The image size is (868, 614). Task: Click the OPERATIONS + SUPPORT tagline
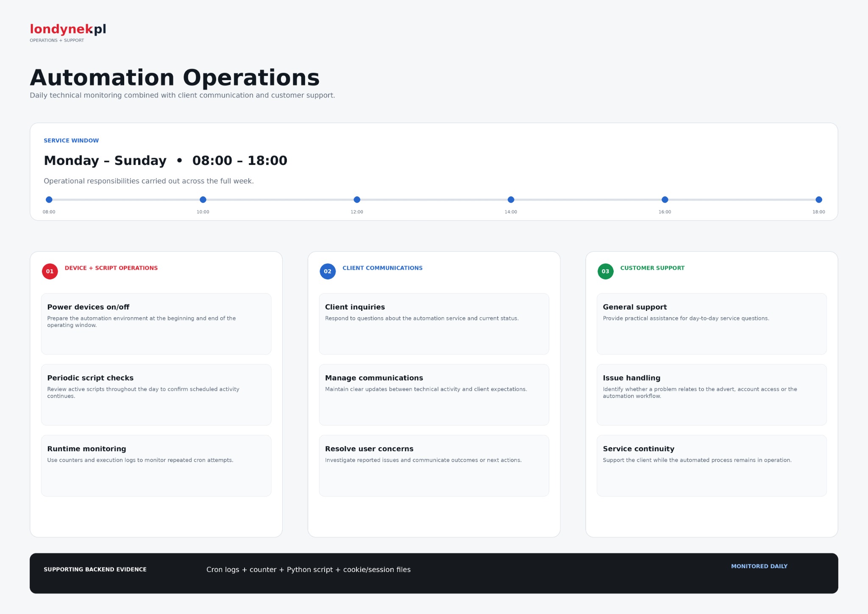tap(57, 40)
